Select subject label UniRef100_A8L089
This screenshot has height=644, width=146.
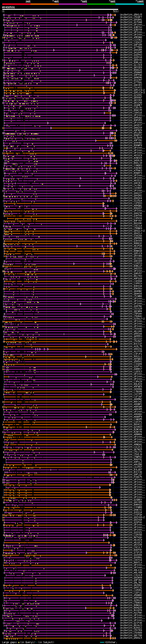coord(131,572)
